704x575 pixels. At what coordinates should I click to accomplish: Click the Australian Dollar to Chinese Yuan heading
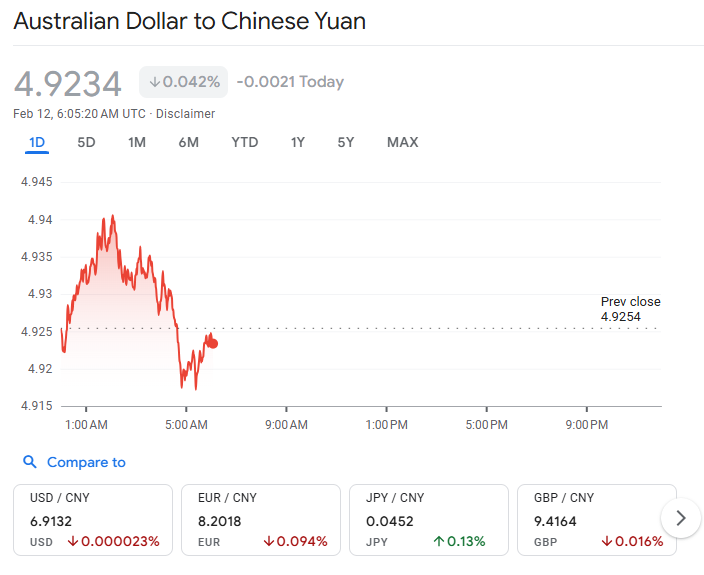point(189,20)
